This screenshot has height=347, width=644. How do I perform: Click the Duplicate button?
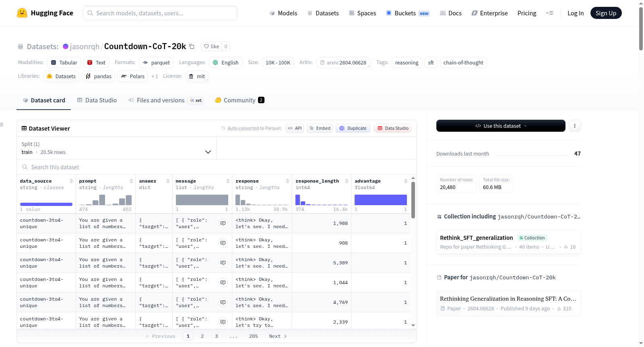coord(353,128)
